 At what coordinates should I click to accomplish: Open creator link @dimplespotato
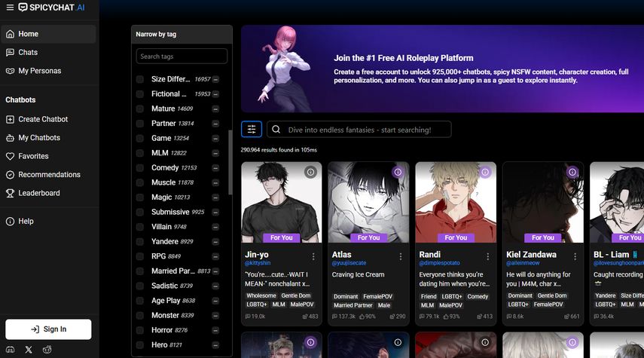pyautogui.click(x=439, y=263)
